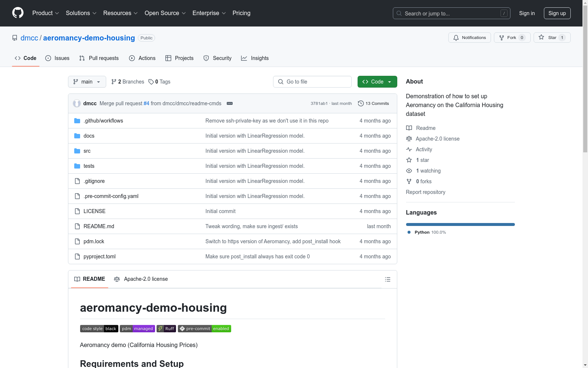Switch to the Actions tab
Viewport: 588px width, 368px height.
[x=142, y=58]
